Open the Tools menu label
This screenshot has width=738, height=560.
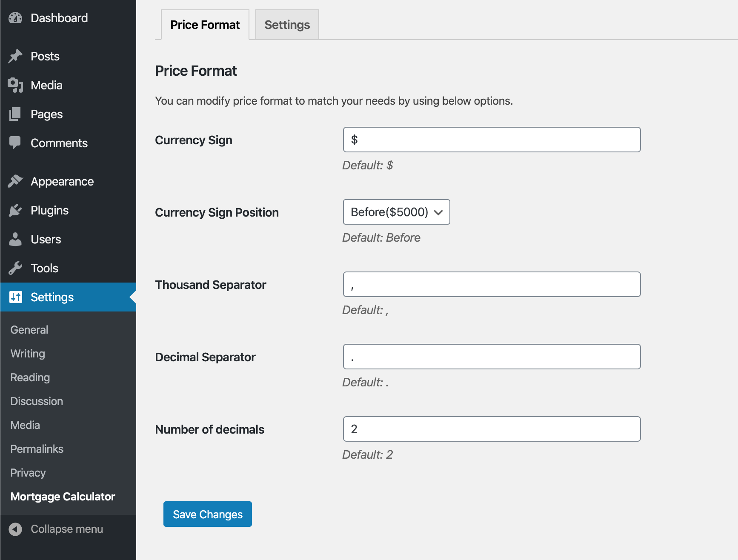point(45,268)
